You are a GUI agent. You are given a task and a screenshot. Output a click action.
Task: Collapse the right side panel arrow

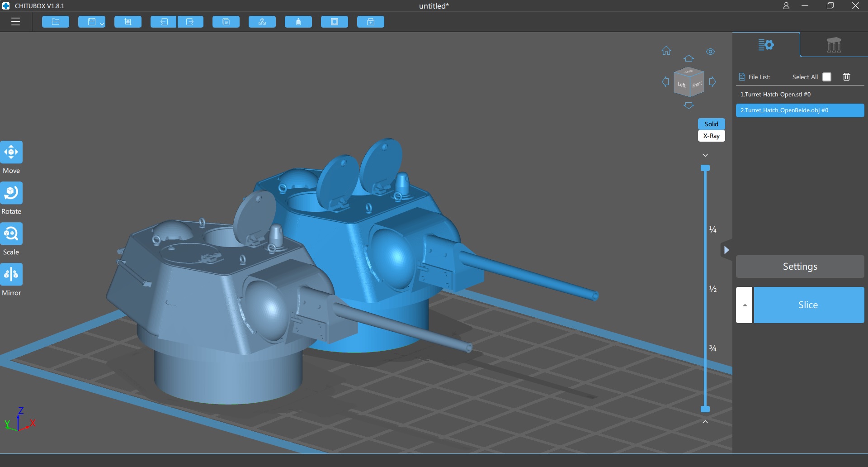point(726,250)
